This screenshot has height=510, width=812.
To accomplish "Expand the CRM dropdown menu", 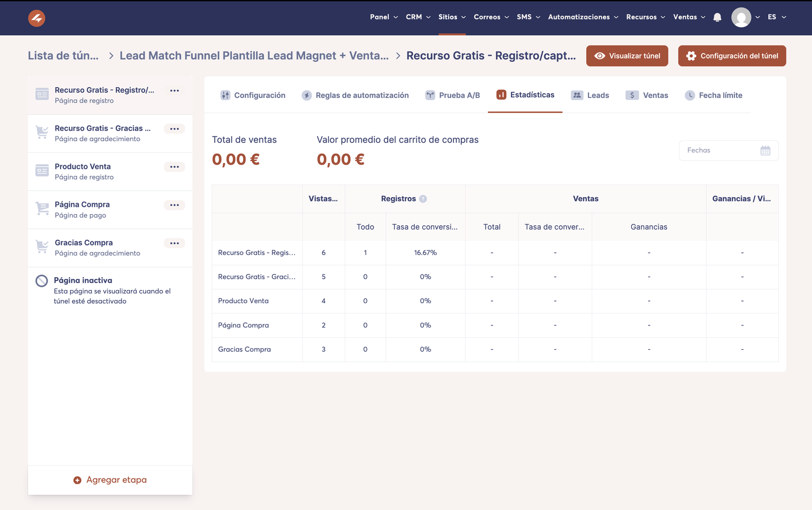I will pos(418,17).
